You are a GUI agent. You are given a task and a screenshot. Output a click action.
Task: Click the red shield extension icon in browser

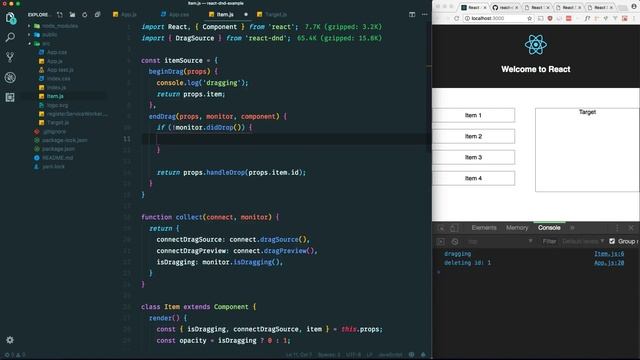(x=550, y=18)
